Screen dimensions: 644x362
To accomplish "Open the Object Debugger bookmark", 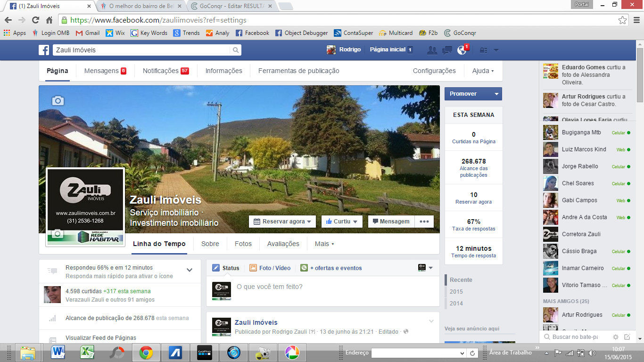I will (x=302, y=33).
